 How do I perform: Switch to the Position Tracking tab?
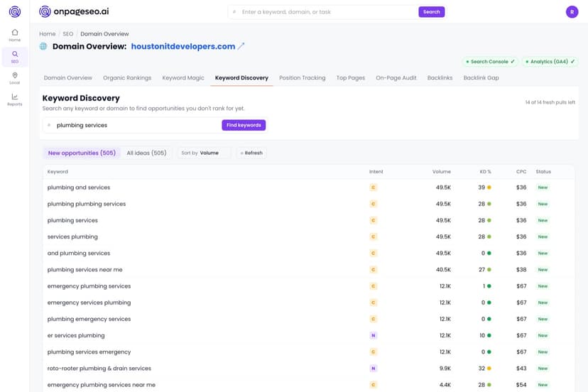pos(303,77)
